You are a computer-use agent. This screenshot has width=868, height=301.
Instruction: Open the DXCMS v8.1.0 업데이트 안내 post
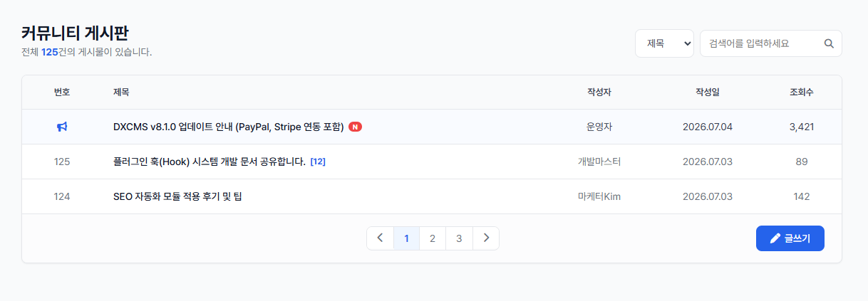[228, 127]
